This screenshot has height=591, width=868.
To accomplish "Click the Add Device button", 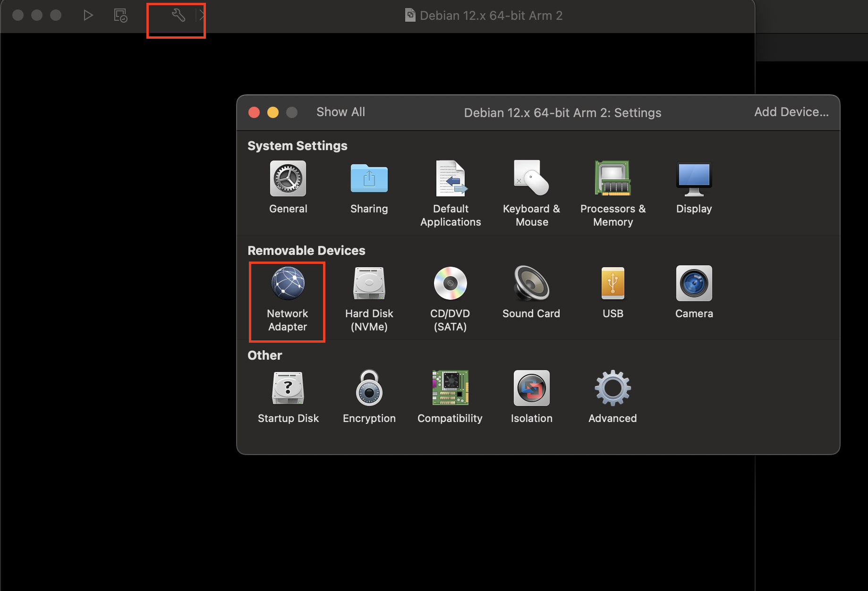I will click(x=791, y=112).
